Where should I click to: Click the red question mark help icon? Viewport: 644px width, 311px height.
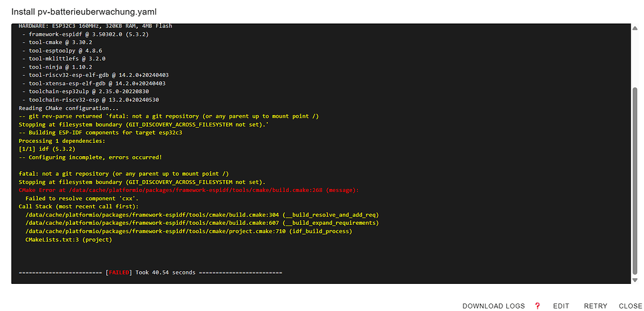click(537, 306)
